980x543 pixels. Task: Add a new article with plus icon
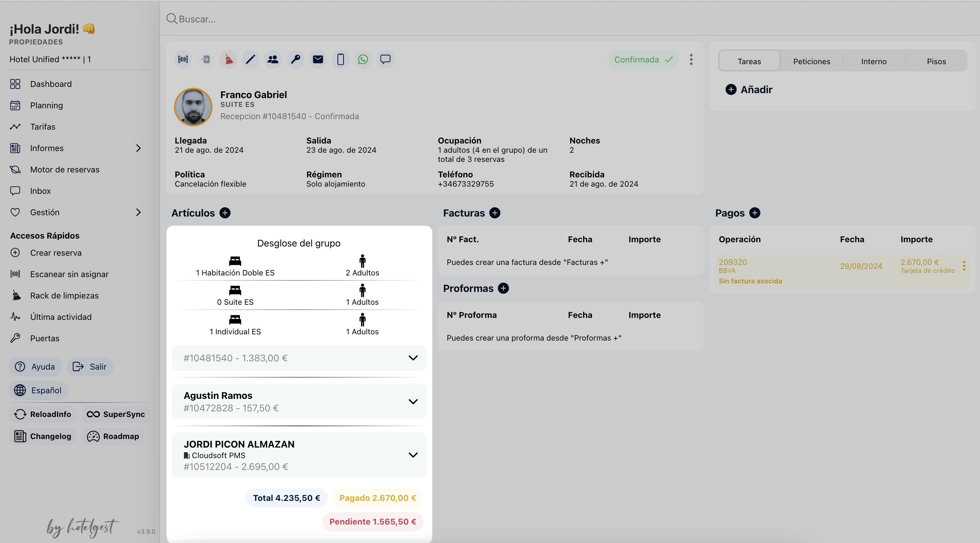click(225, 213)
